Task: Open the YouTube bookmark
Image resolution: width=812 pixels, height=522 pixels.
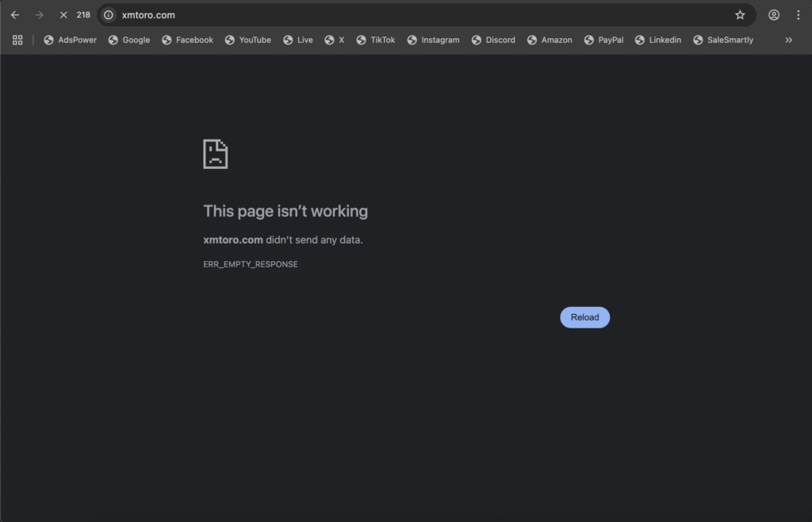Action: coord(247,40)
